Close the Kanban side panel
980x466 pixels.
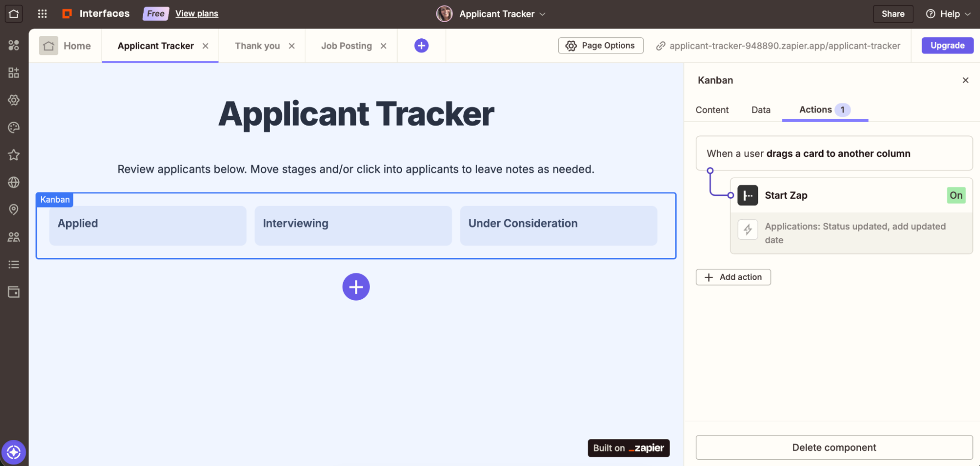click(965, 80)
